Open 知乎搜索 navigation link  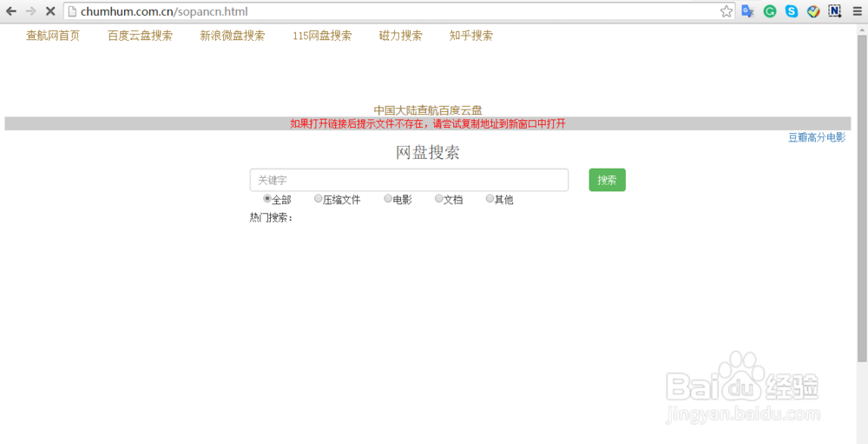(471, 36)
